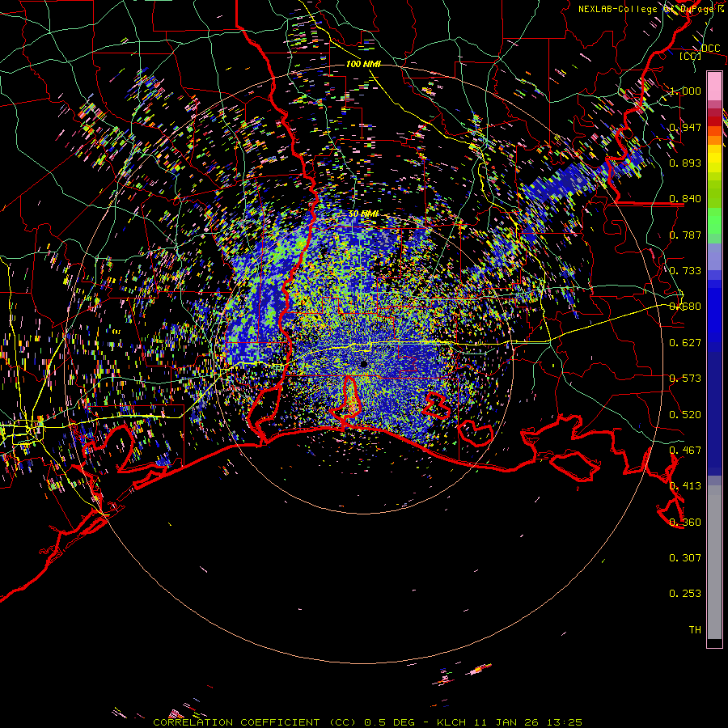Select the 0.253 color scale value
The width and height of the screenshot is (728, 728).
685,594
